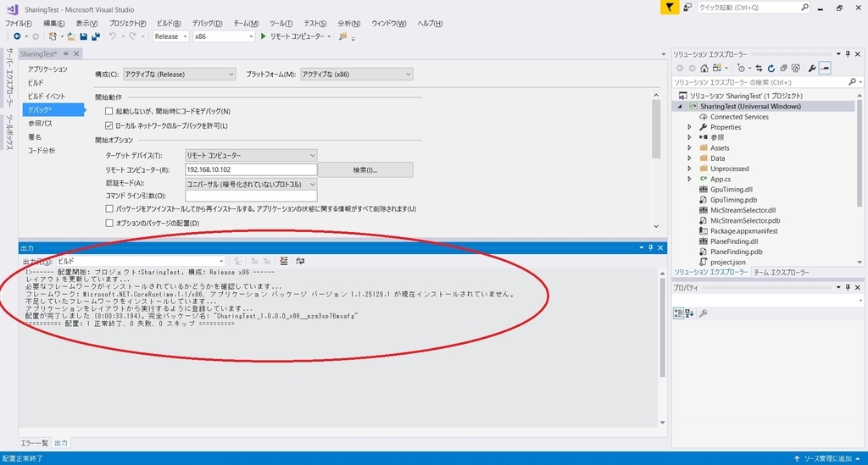Select the ビルド イベント settings page
868x465 pixels.
tap(47, 97)
